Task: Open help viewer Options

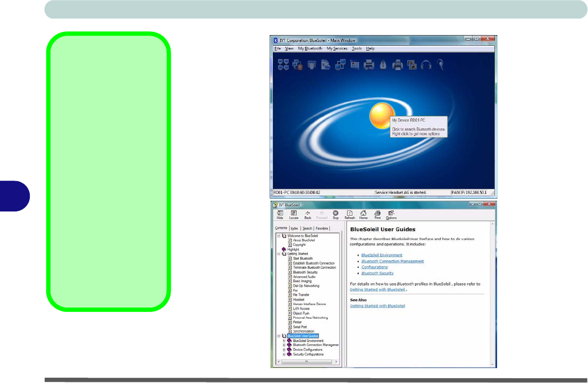Action: click(391, 215)
